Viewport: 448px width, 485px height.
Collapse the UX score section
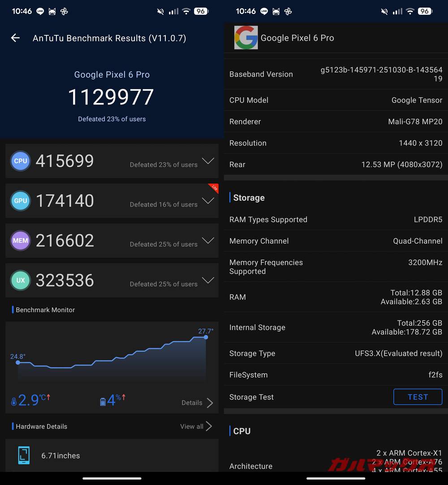(208, 280)
